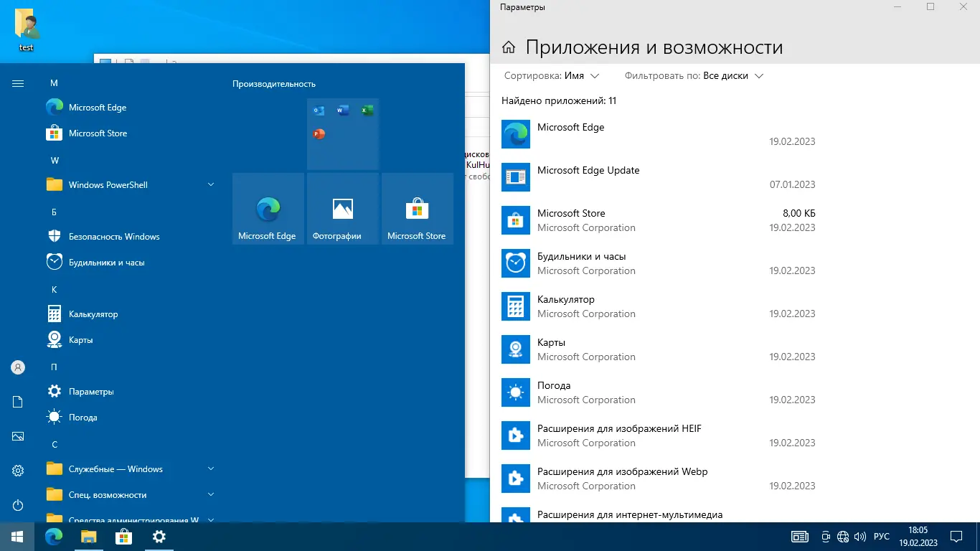
Task: Click the clock in the system tray
Action: pyautogui.click(x=916, y=536)
